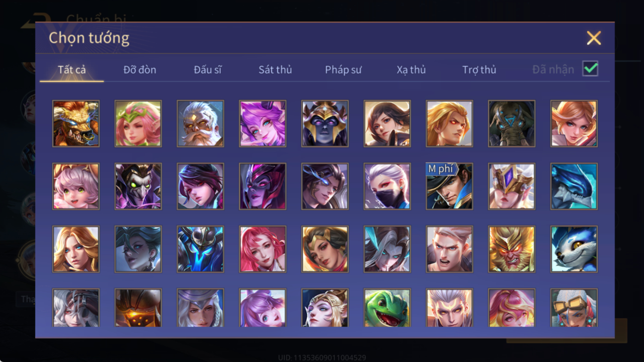Pick the hero tagged M phí
This screenshot has width=644, height=362.
(449, 186)
